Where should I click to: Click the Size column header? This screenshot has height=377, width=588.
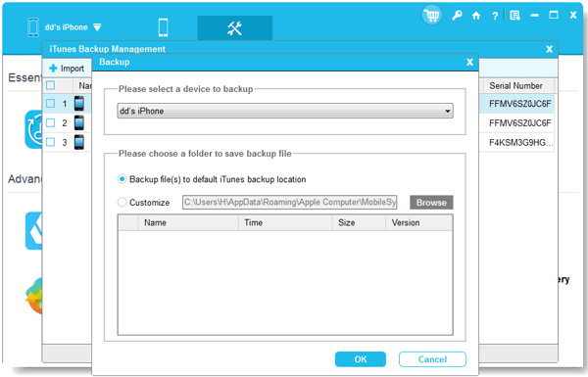[x=359, y=222]
